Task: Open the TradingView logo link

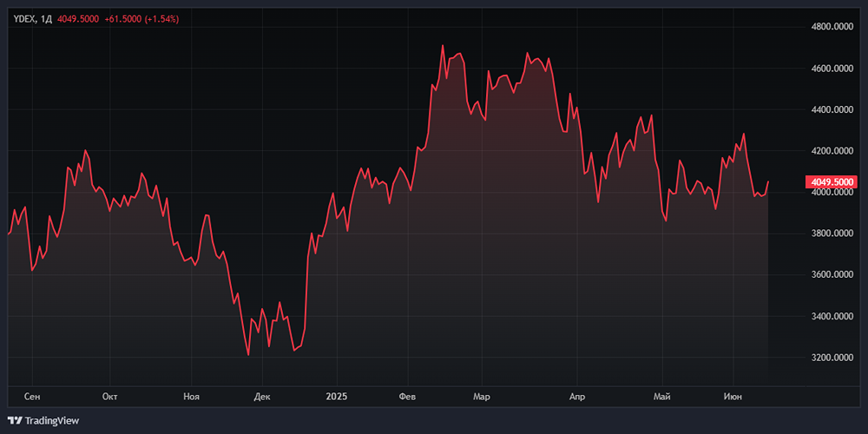Action: click(43, 421)
